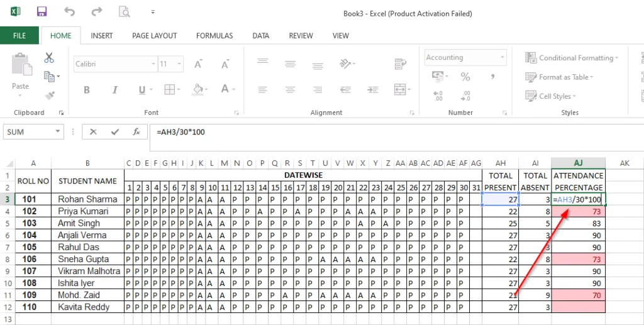Open Conditional Formatting menu
The image size is (644, 325).
coord(572,58)
